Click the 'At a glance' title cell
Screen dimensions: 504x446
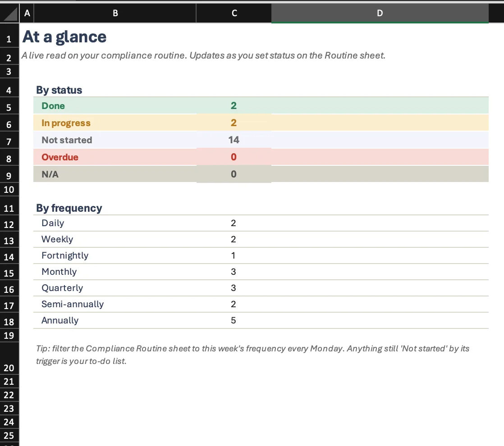click(x=64, y=36)
